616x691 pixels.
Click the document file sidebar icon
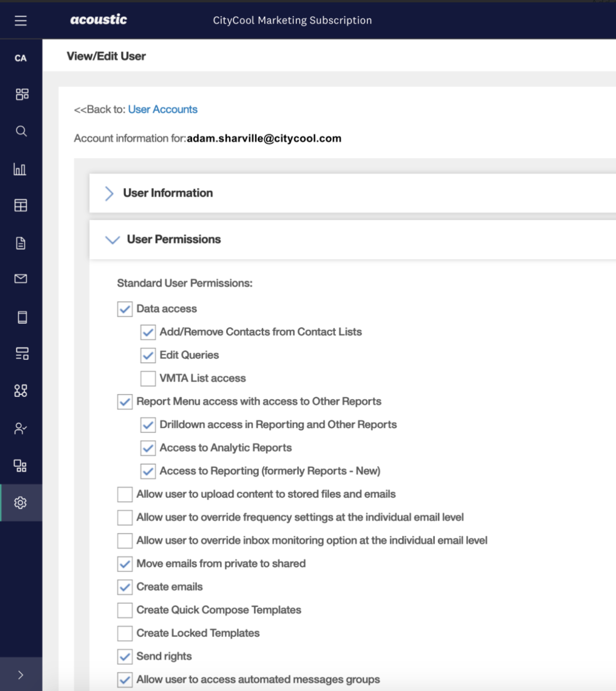click(21, 243)
